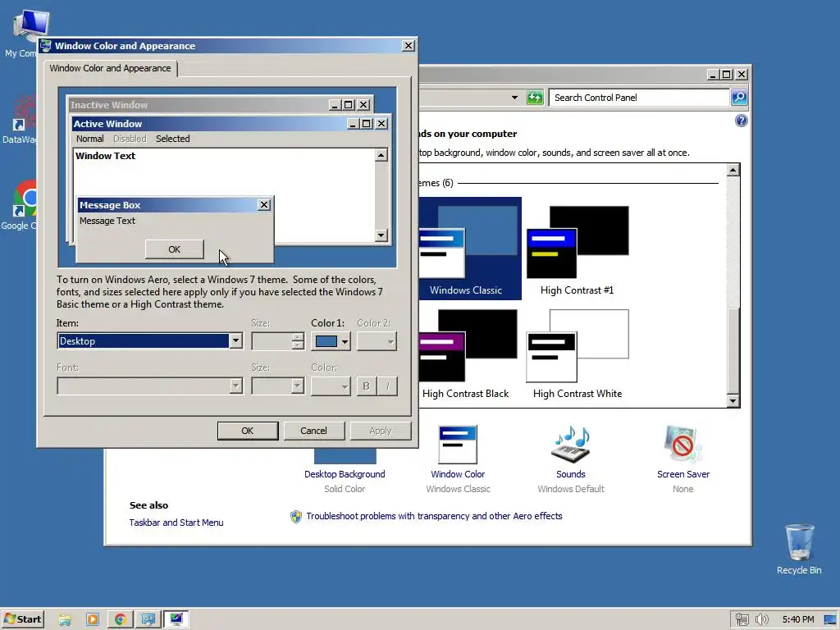Open the Color 2 dropdown
The height and width of the screenshot is (630, 840).
point(377,341)
